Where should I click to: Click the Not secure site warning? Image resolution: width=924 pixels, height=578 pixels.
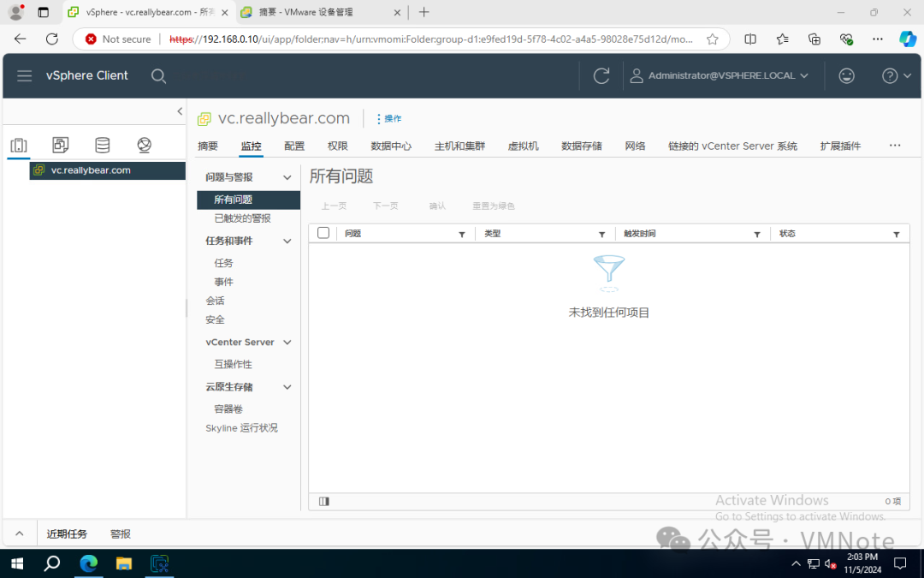(118, 39)
